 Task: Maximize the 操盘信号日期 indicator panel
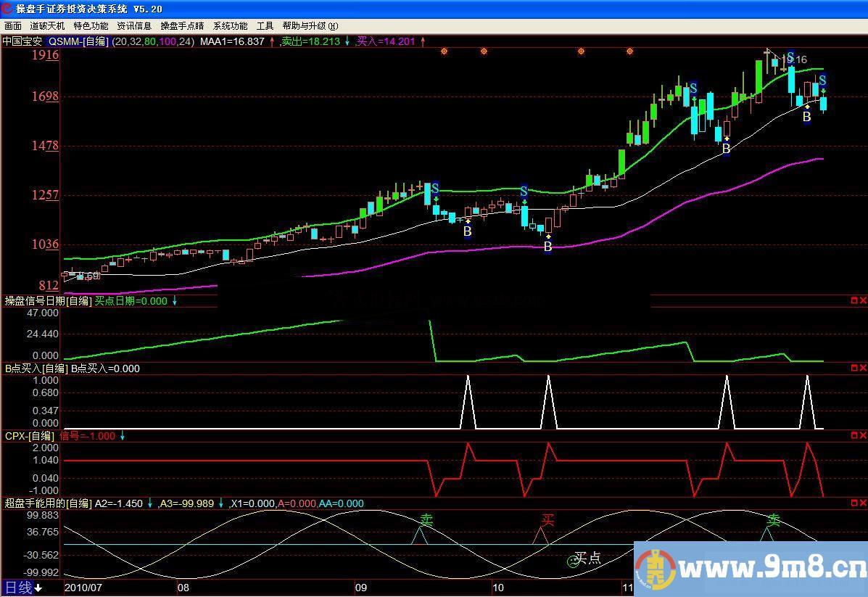coord(853,300)
